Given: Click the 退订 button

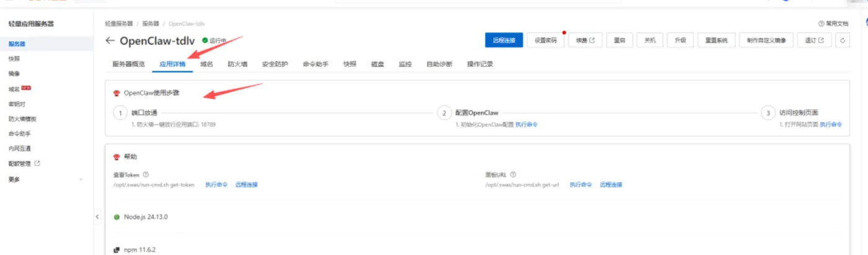Looking at the screenshot, I should [x=814, y=40].
